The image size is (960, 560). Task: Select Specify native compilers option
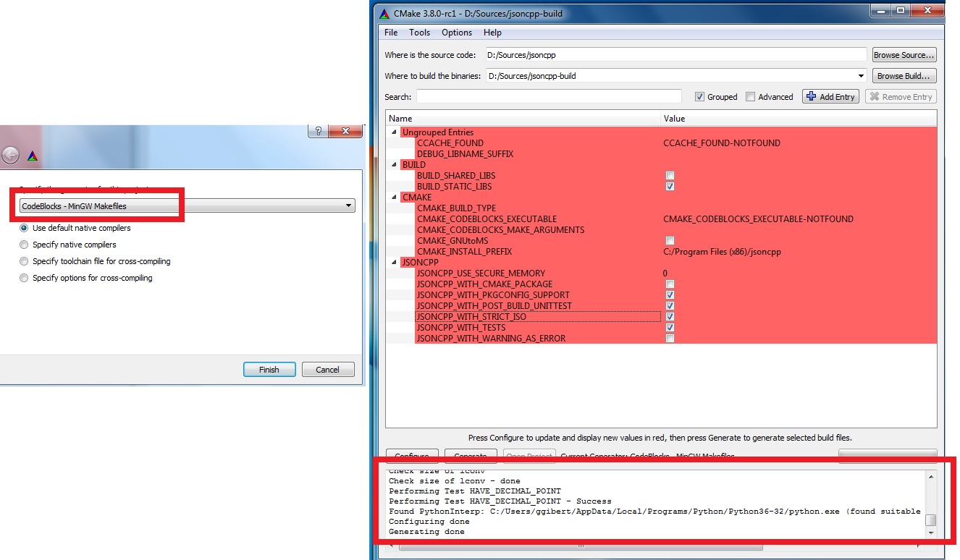pos(24,245)
